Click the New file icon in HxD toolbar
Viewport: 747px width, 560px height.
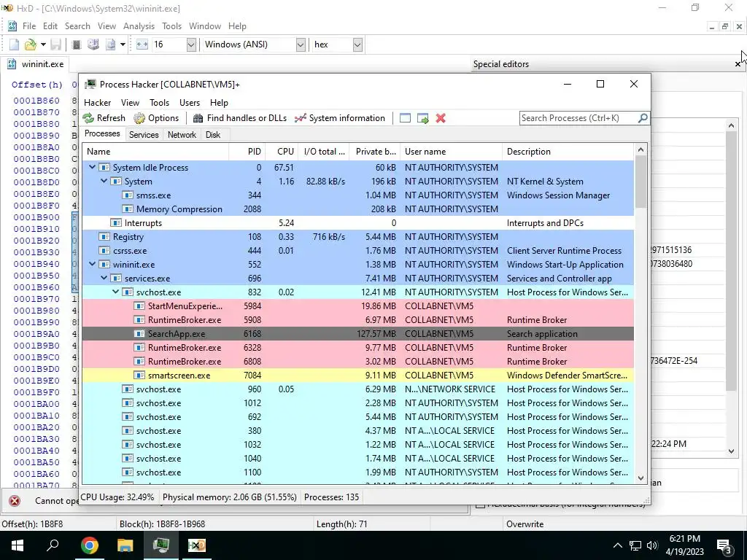pos(15,44)
